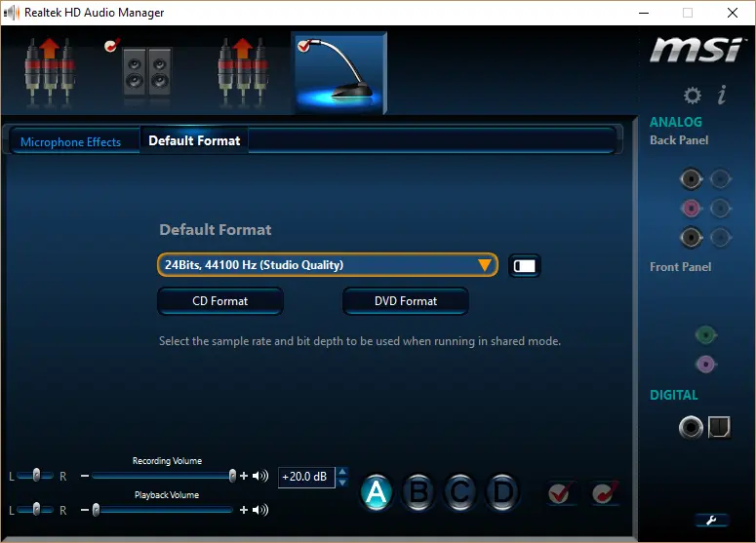Click the Recording L-R balance slider
Viewport: 756px width, 543px height.
pos(36,476)
